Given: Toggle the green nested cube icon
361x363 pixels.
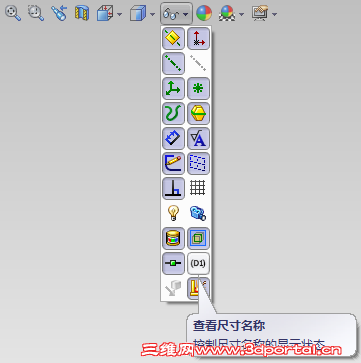Looking at the screenshot, I should (x=199, y=238).
